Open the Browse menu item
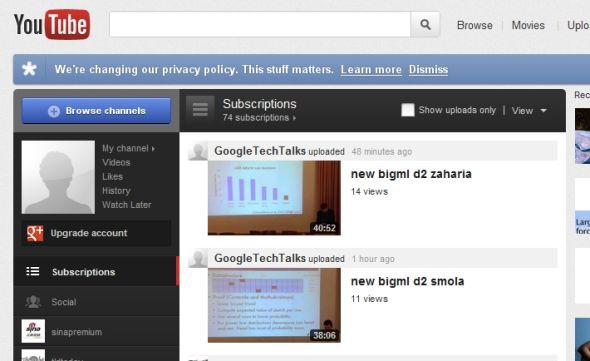The height and width of the screenshot is (361, 590). pos(474,25)
